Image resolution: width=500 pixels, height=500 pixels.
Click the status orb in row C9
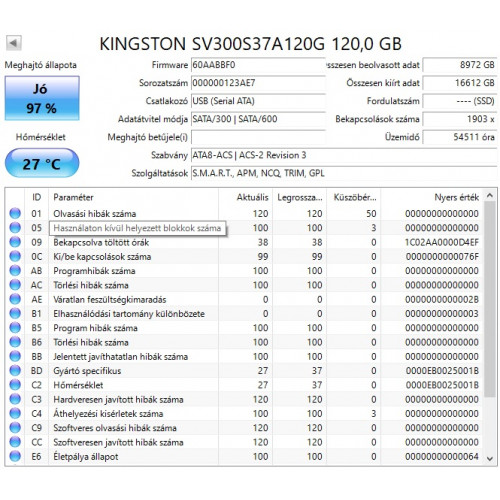15,428
